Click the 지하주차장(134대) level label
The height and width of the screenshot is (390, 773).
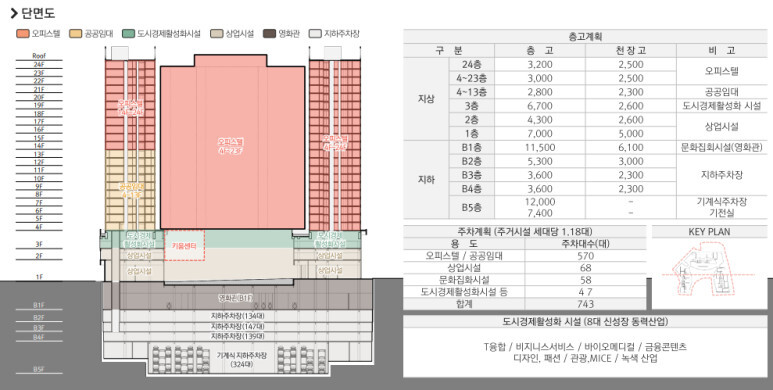click(237, 316)
